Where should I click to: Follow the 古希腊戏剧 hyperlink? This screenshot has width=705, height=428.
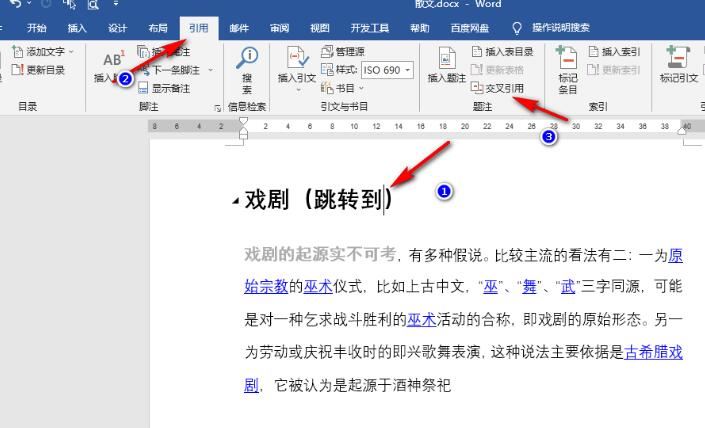pyautogui.click(x=655, y=352)
